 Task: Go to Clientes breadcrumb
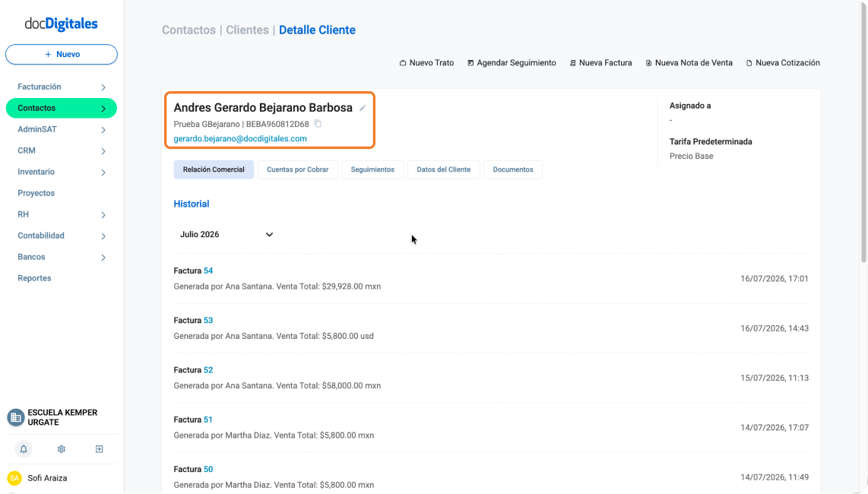(x=247, y=30)
